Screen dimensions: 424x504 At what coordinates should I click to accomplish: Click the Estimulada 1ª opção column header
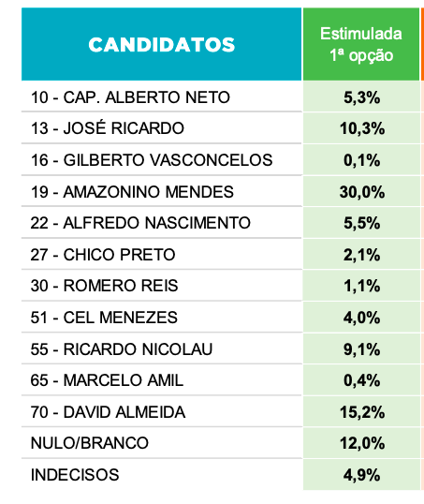pyautogui.click(x=361, y=44)
